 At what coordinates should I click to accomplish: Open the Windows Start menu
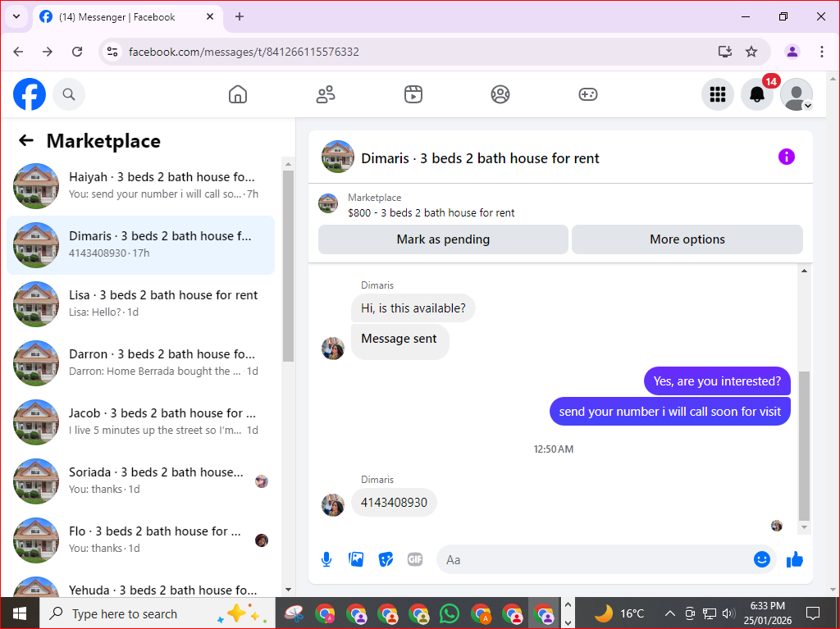coord(20,613)
